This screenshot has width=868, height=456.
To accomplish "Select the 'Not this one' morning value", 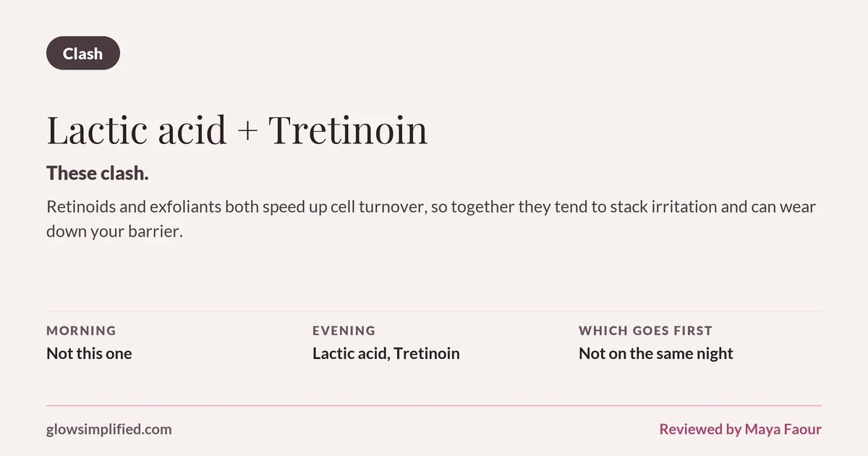I will coord(89,354).
